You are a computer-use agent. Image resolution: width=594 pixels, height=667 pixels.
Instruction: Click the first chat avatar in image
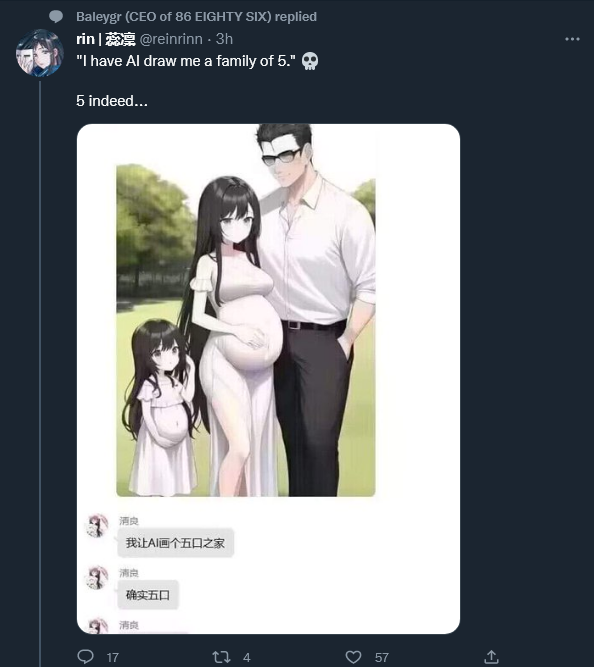pos(97,525)
